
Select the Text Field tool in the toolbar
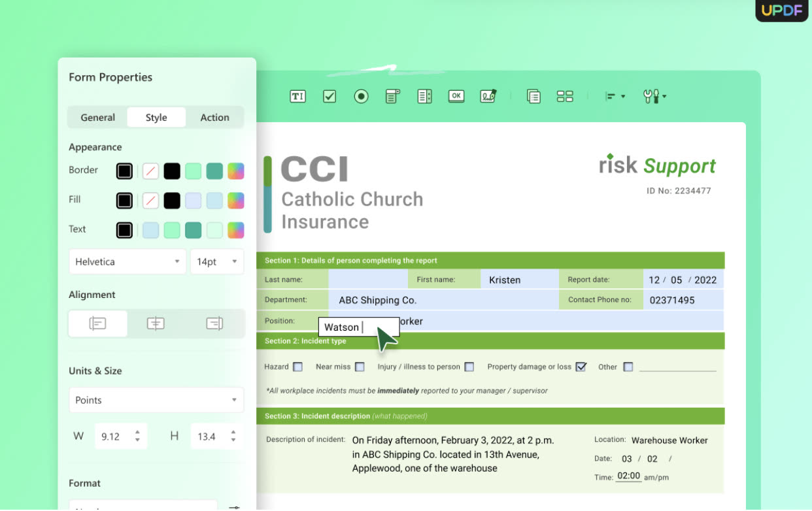click(297, 97)
